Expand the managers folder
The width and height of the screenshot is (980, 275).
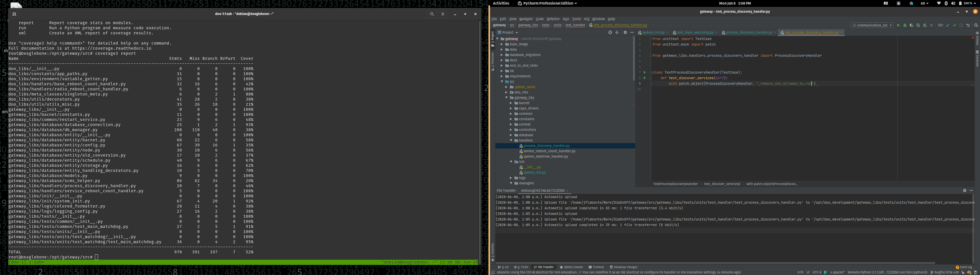click(512, 183)
